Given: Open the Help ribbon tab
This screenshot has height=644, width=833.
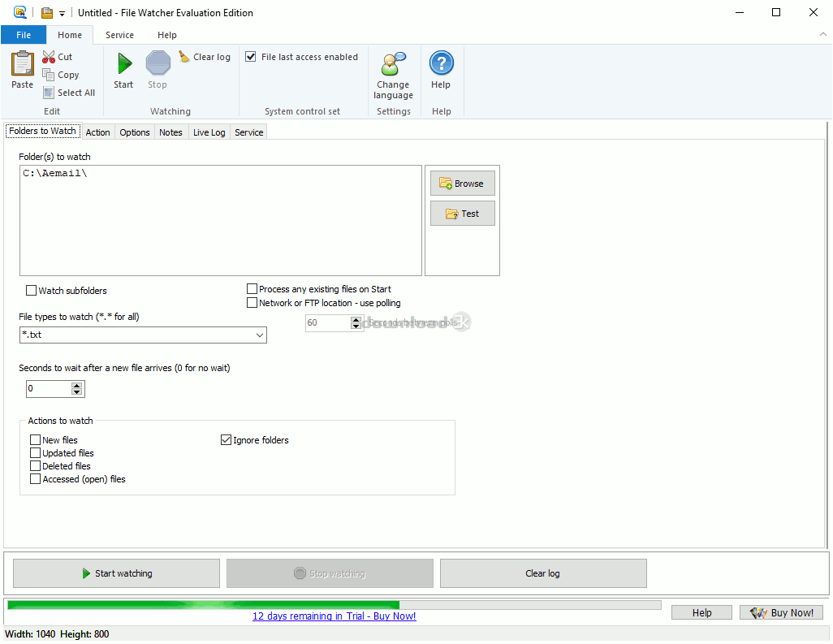Looking at the screenshot, I should point(166,35).
